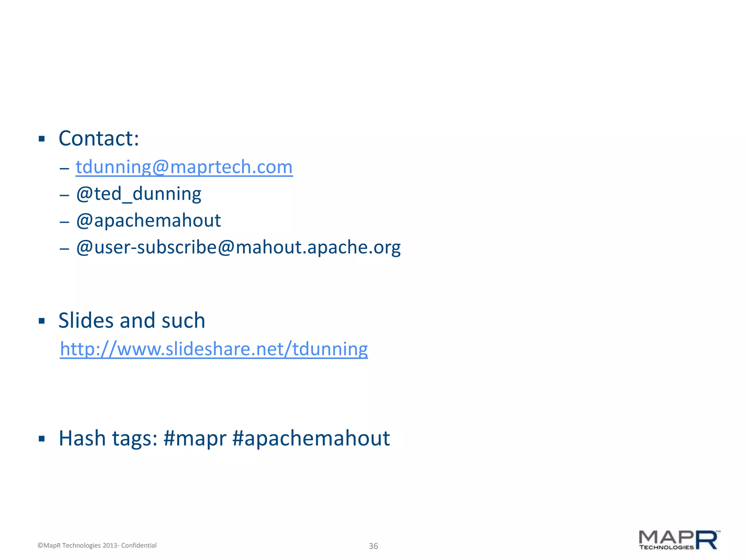Select the user-subscribe@mahout.apache.org address
The height and width of the screenshot is (560, 747).
tap(239, 248)
